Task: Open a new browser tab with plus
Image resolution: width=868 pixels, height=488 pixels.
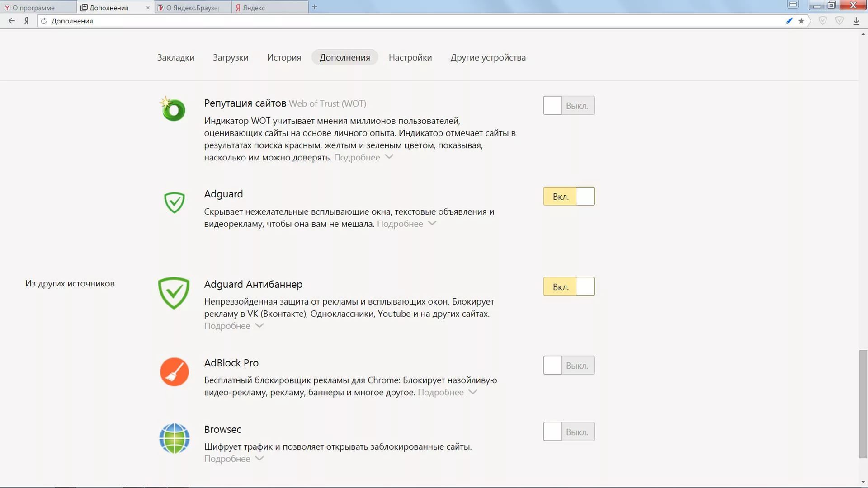Action: coord(315,7)
